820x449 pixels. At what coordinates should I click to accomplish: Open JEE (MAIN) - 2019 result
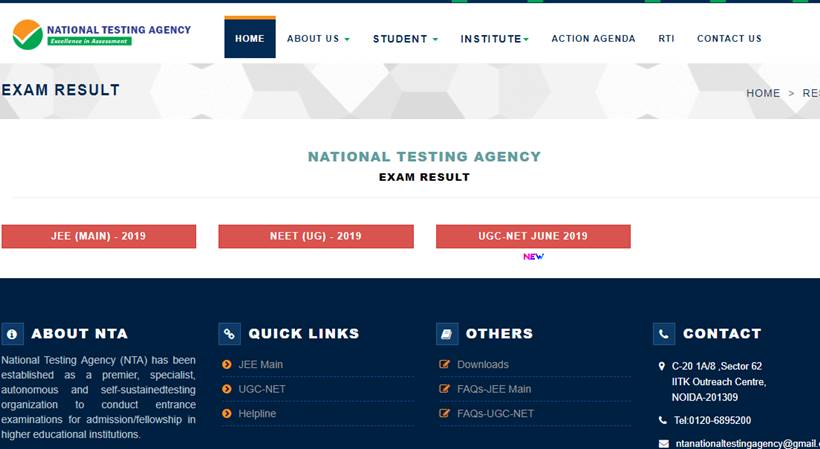coord(99,236)
